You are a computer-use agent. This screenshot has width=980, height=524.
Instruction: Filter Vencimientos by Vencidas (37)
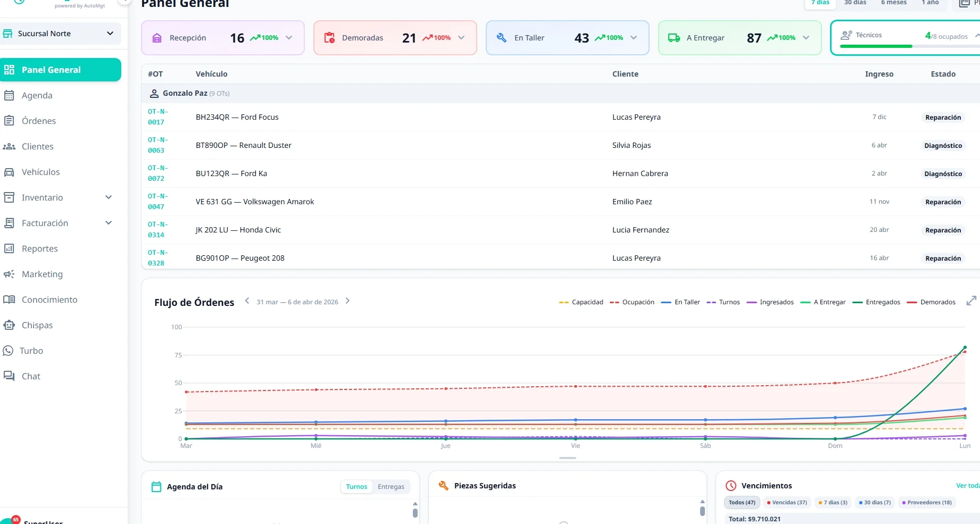(x=787, y=502)
